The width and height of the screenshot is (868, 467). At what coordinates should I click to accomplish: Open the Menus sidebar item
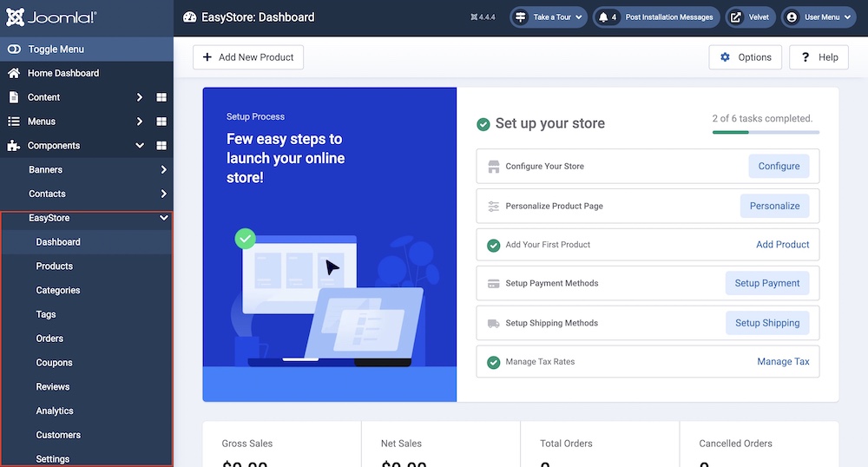click(42, 122)
